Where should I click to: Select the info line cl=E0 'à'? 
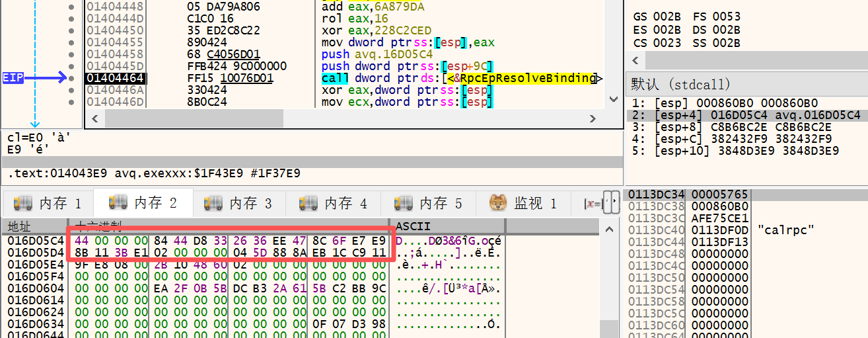[x=40, y=138]
